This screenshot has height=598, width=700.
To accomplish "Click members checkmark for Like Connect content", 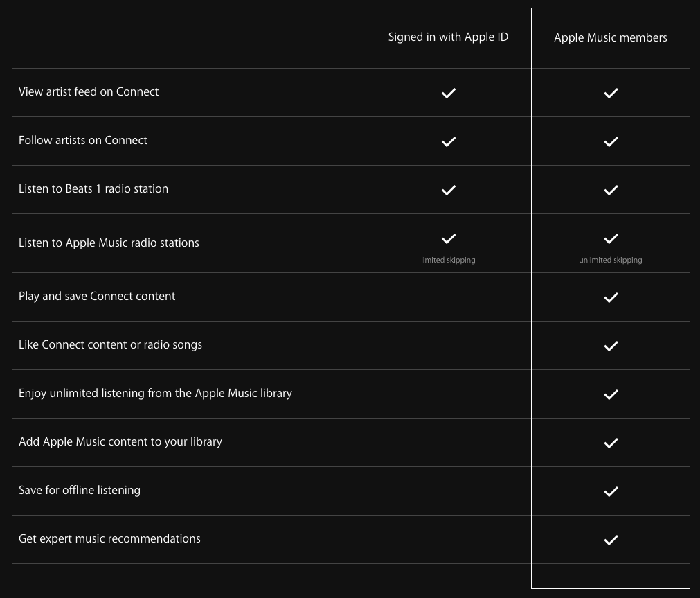I will 611,346.
